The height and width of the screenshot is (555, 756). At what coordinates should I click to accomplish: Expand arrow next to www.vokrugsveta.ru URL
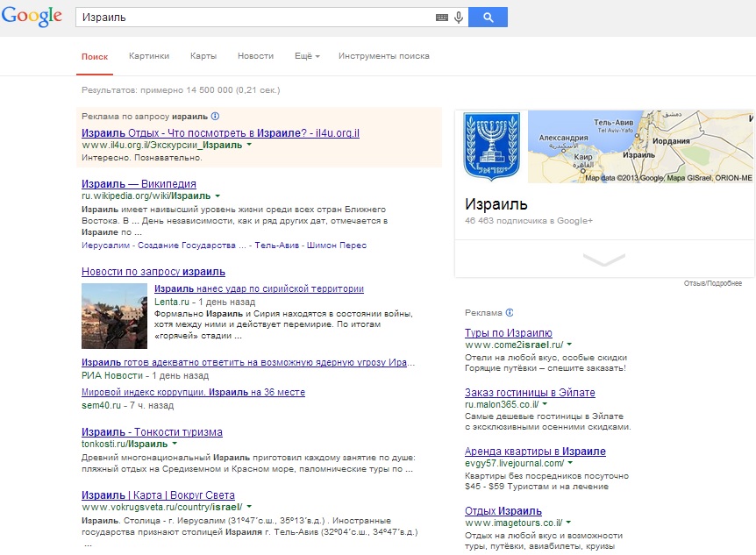249,507
